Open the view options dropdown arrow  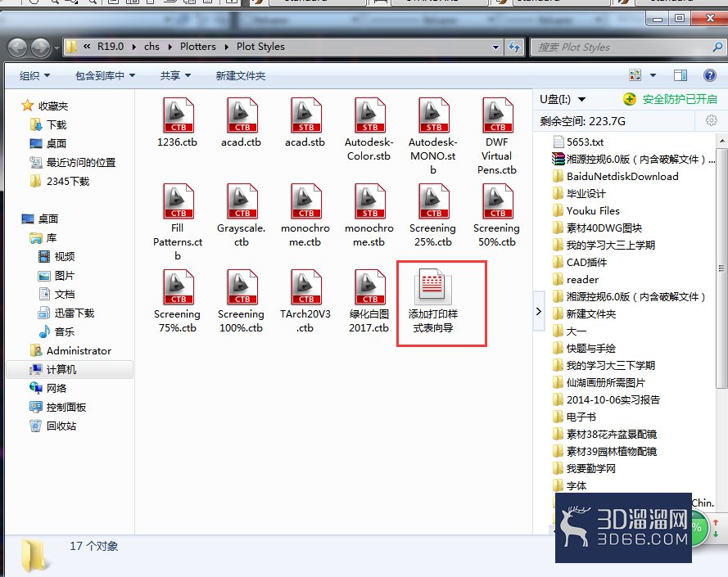tap(653, 75)
